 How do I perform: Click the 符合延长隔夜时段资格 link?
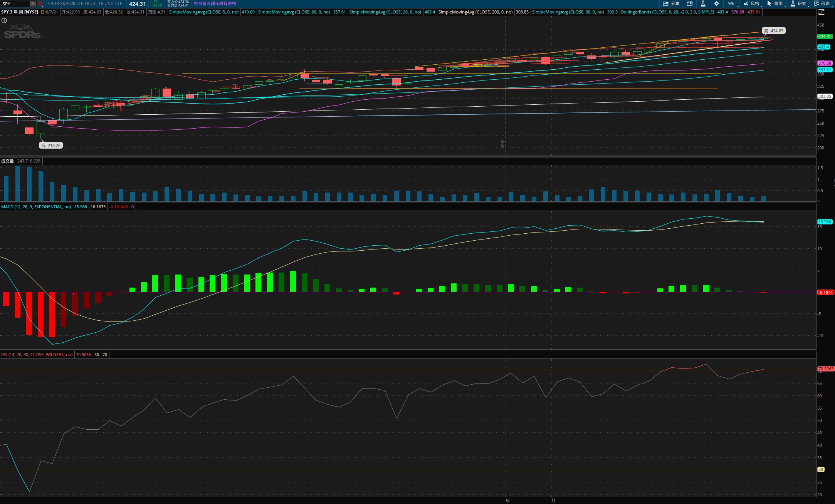[x=215, y=3]
